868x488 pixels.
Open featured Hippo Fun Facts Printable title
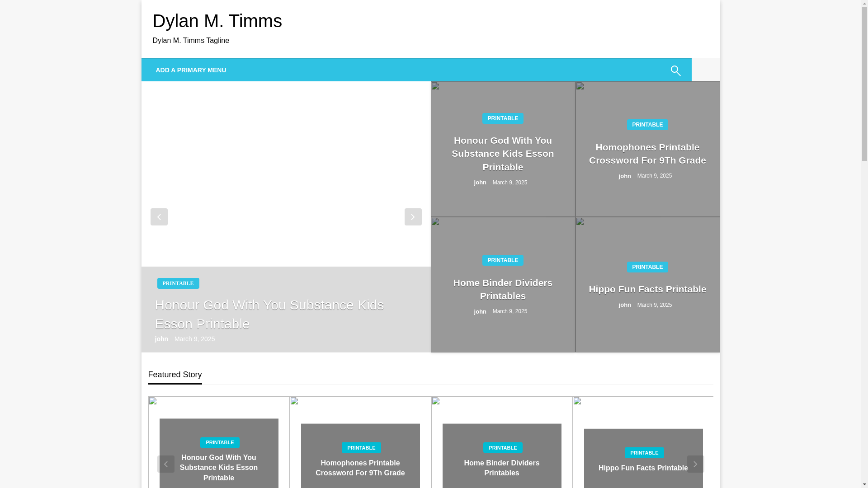click(x=643, y=468)
